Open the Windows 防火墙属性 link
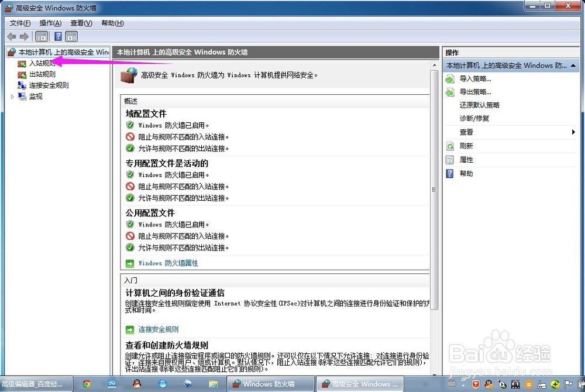Screen dimensions: 585x392 tap(168, 263)
